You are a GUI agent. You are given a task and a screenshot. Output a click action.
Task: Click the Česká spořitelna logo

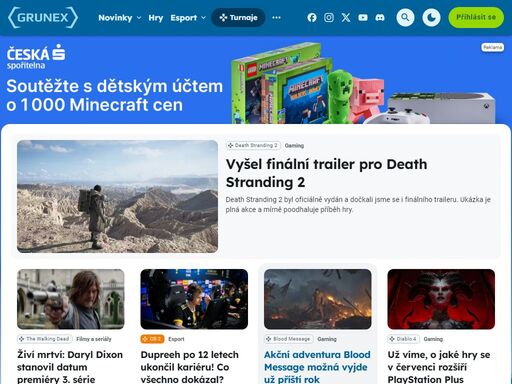pos(36,57)
